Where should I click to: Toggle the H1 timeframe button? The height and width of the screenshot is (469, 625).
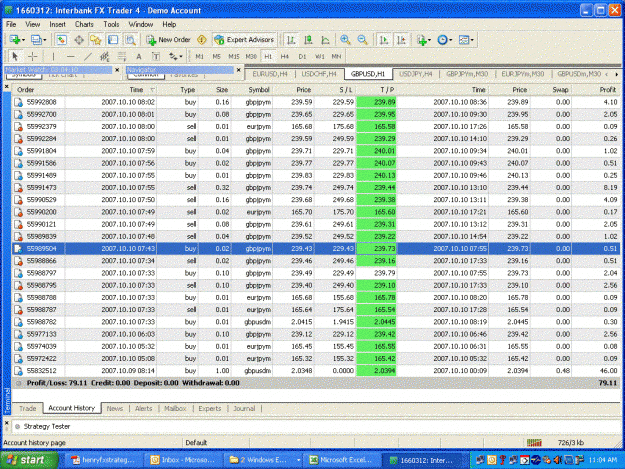pos(268,57)
